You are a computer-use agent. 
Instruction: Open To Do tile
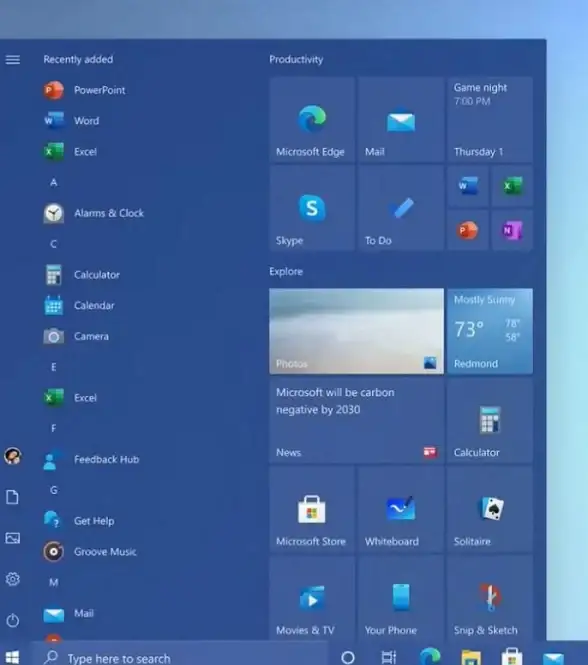point(401,208)
